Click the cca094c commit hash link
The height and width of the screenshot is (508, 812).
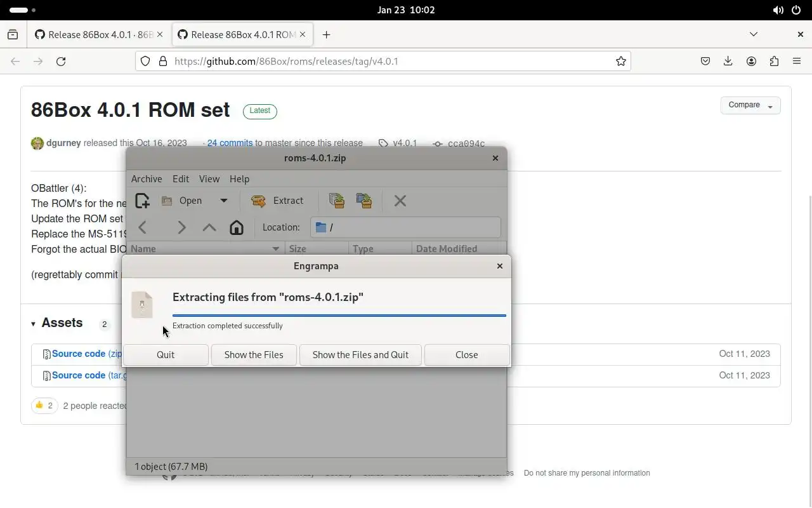coord(466,144)
